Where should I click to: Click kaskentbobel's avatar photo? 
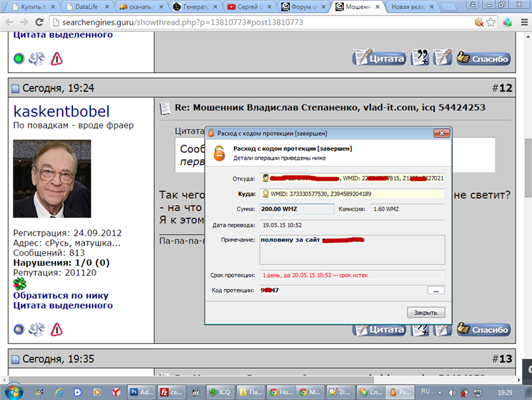click(x=52, y=178)
